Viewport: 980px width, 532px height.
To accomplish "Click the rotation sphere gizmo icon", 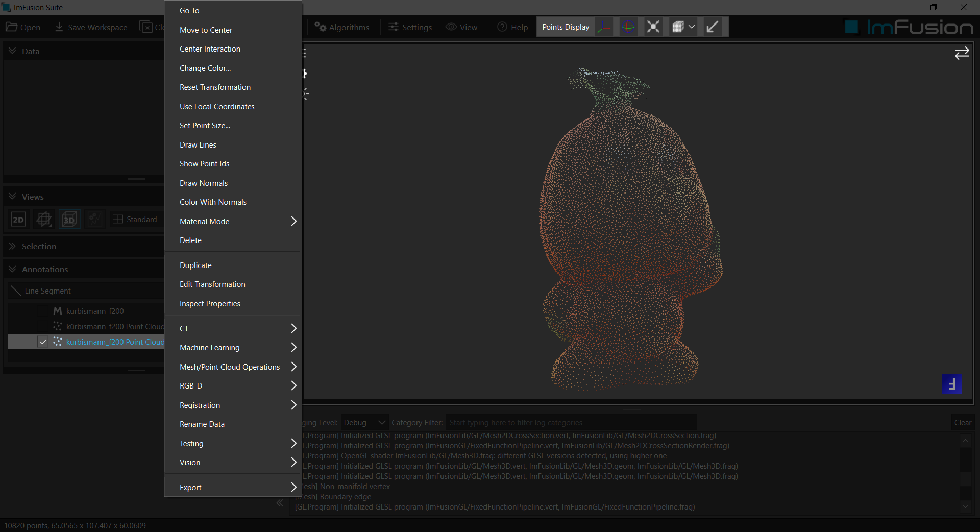I will (x=628, y=27).
